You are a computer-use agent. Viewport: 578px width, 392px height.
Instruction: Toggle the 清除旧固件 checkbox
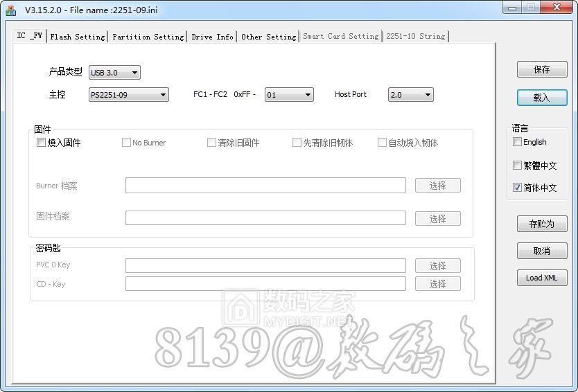coord(211,142)
